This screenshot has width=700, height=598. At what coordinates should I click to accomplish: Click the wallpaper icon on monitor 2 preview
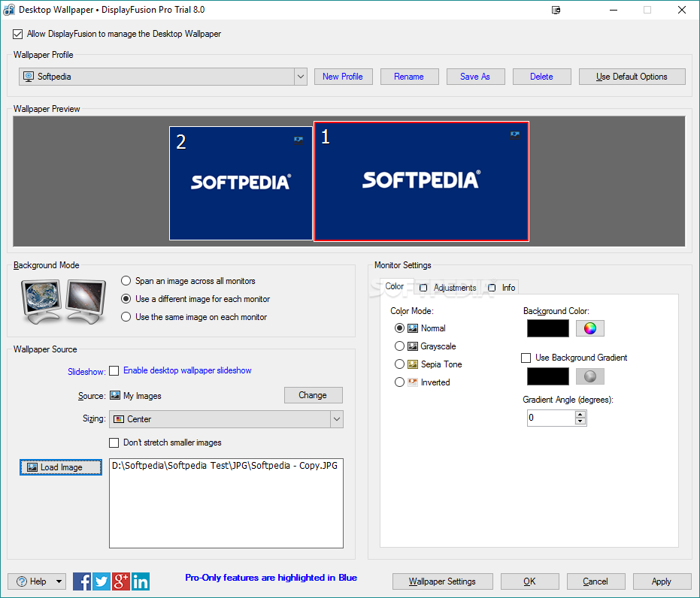(298, 140)
